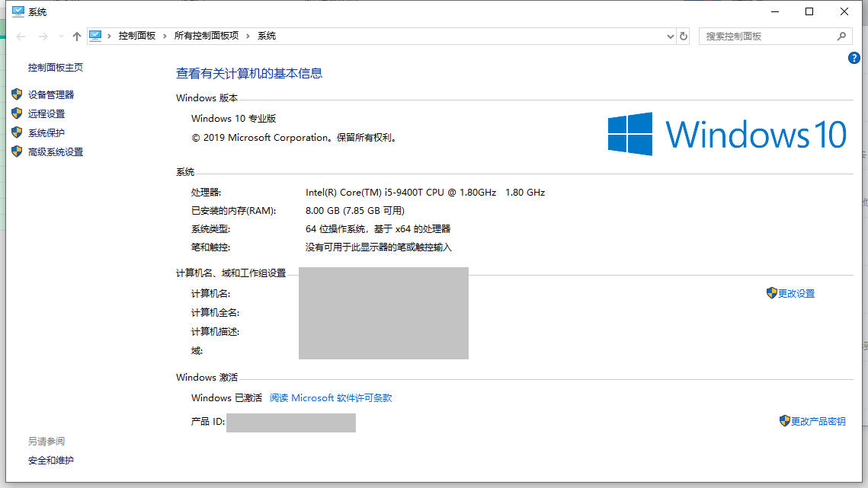Click 更改设置 link
The width and height of the screenshot is (868, 488).
click(x=796, y=293)
